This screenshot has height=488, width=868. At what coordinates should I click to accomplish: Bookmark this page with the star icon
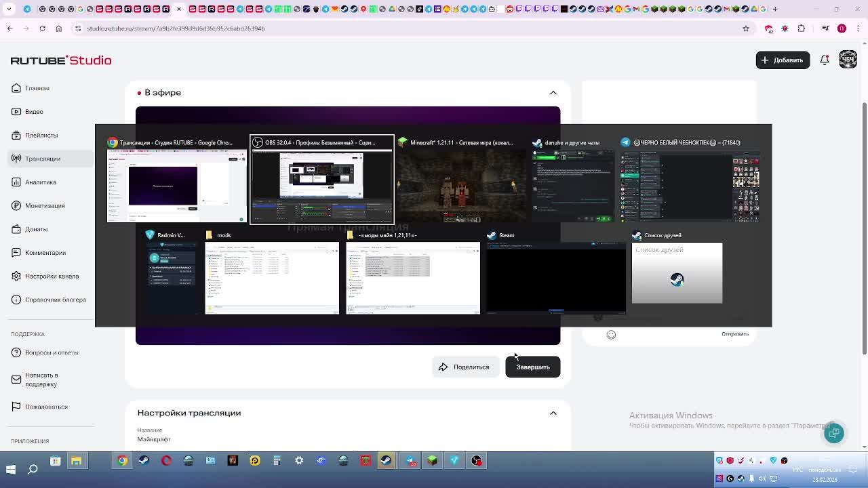point(746,28)
